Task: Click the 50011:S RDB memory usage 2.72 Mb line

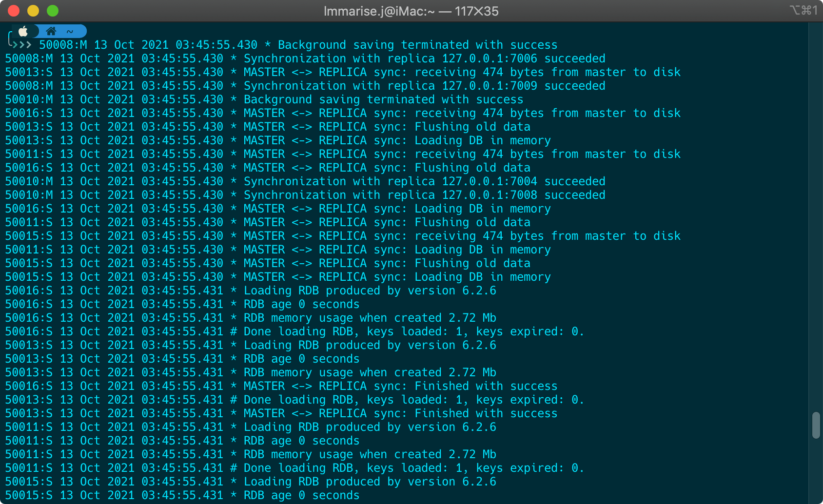Action: click(x=251, y=454)
